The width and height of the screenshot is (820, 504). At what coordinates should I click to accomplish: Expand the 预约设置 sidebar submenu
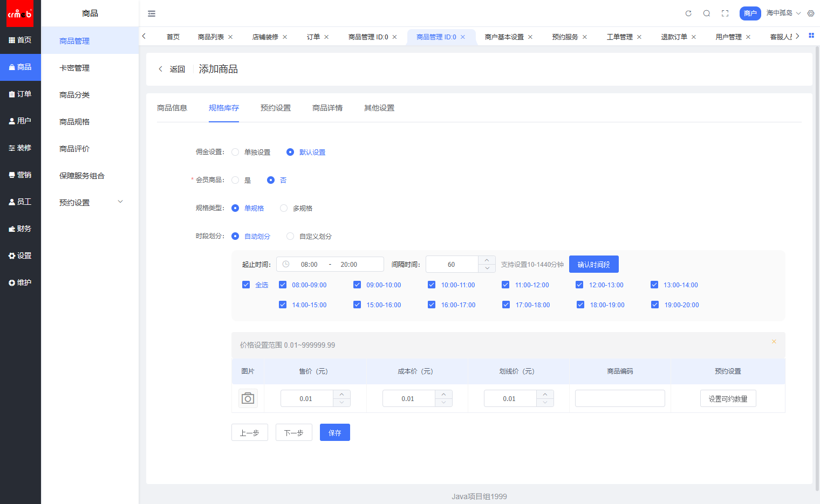point(120,202)
